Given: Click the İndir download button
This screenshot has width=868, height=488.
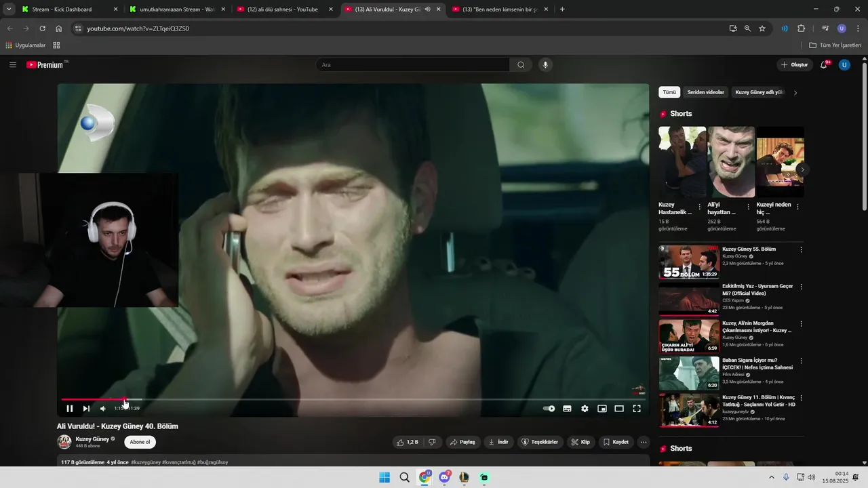Looking at the screenshot, I should point(498,442).
